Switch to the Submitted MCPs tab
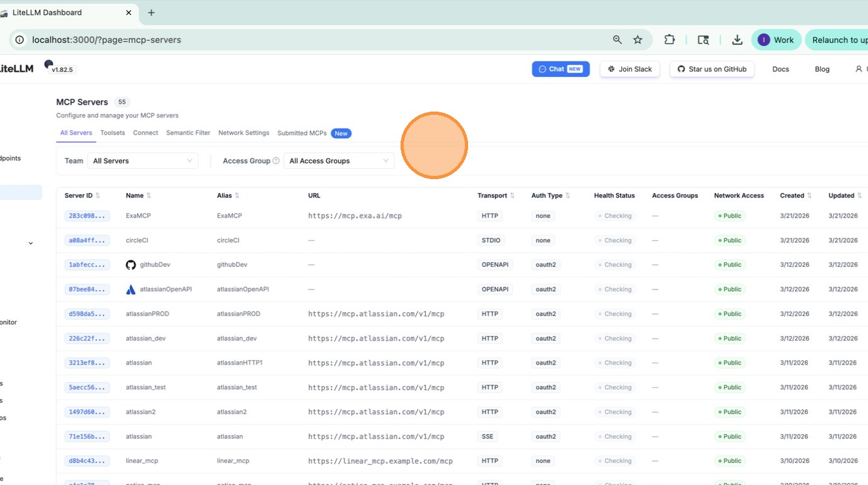 314,133
